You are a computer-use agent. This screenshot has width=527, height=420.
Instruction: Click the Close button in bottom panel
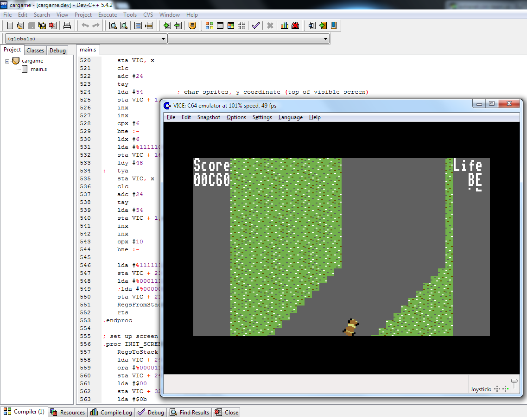click(227, 412)
